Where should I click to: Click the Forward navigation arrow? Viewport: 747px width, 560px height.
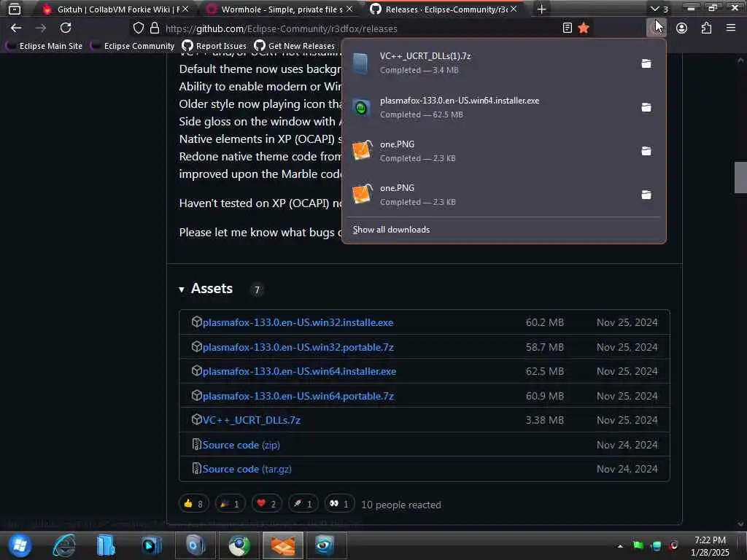41,28
